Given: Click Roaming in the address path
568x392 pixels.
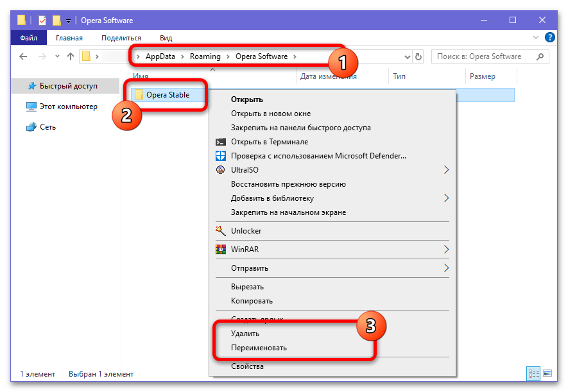Looking at the screenshot, I should pos(205,56).
